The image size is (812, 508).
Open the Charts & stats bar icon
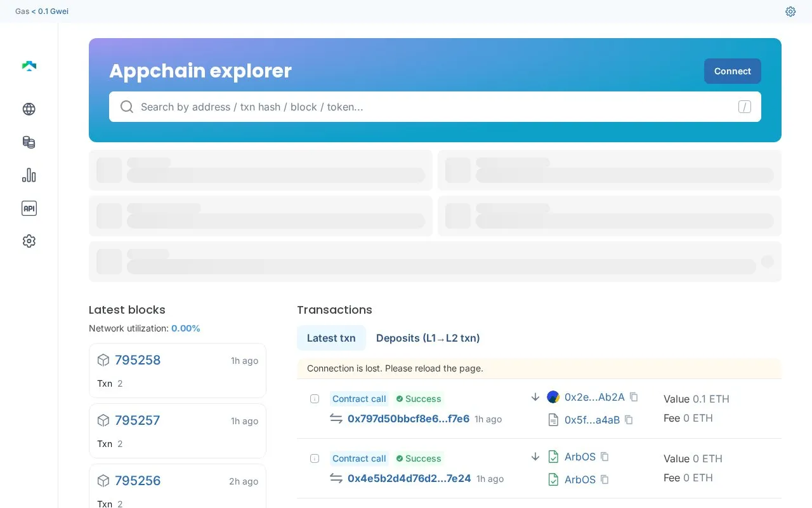29,175
